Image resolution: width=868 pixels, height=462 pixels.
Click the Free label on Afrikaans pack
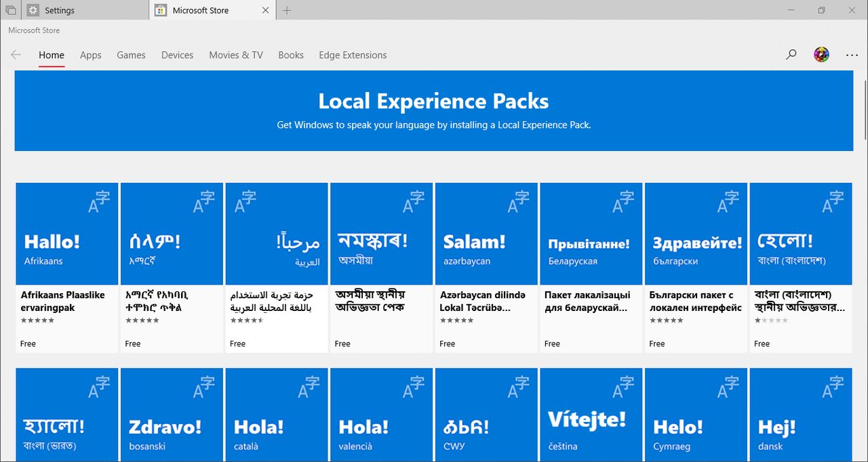pos(28,343)
